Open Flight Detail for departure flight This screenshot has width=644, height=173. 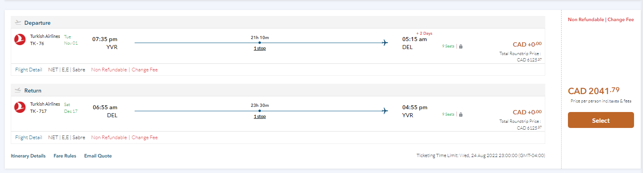[x=29, y=70]
